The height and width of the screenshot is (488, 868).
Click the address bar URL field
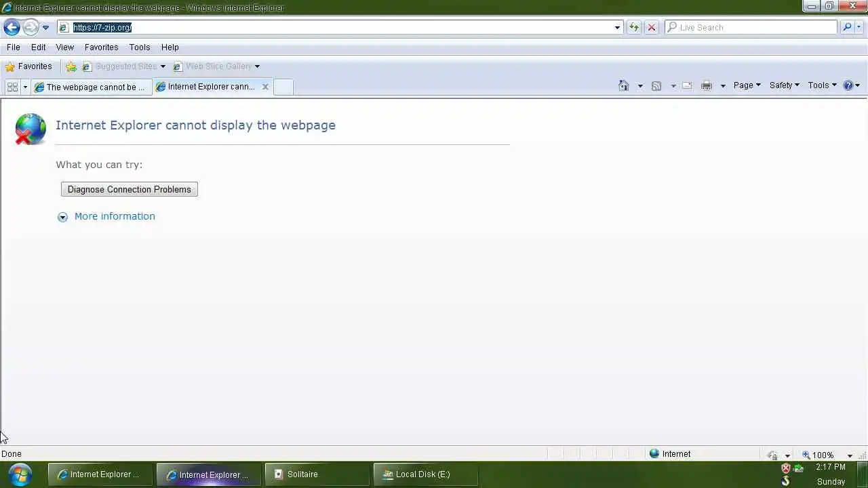[336, 28]
